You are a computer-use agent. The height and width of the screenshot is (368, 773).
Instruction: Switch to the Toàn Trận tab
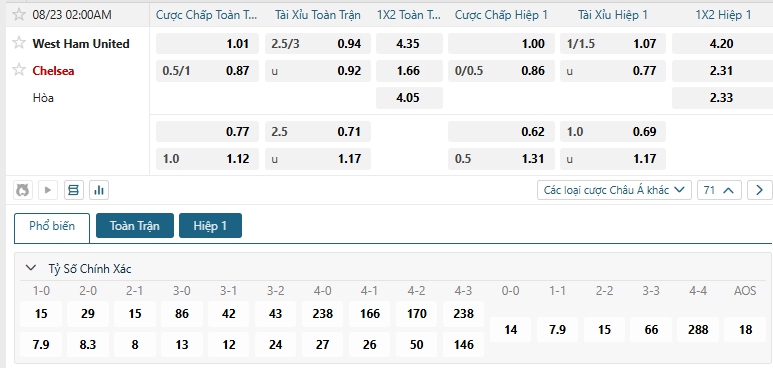coord(135,225)
